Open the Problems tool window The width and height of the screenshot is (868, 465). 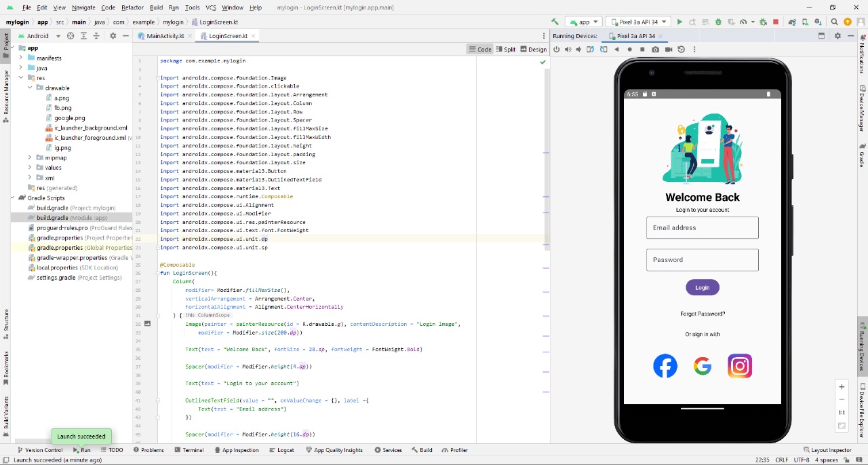(149, 450)
